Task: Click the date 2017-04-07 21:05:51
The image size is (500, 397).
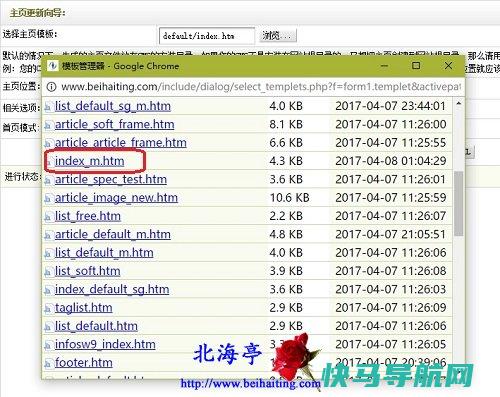Action: click(x=391, y=235)
